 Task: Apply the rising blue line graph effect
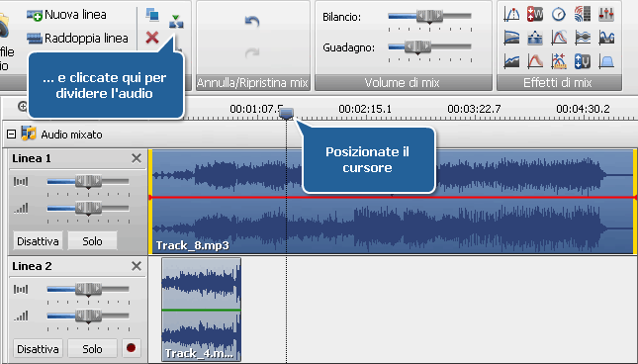511,61
